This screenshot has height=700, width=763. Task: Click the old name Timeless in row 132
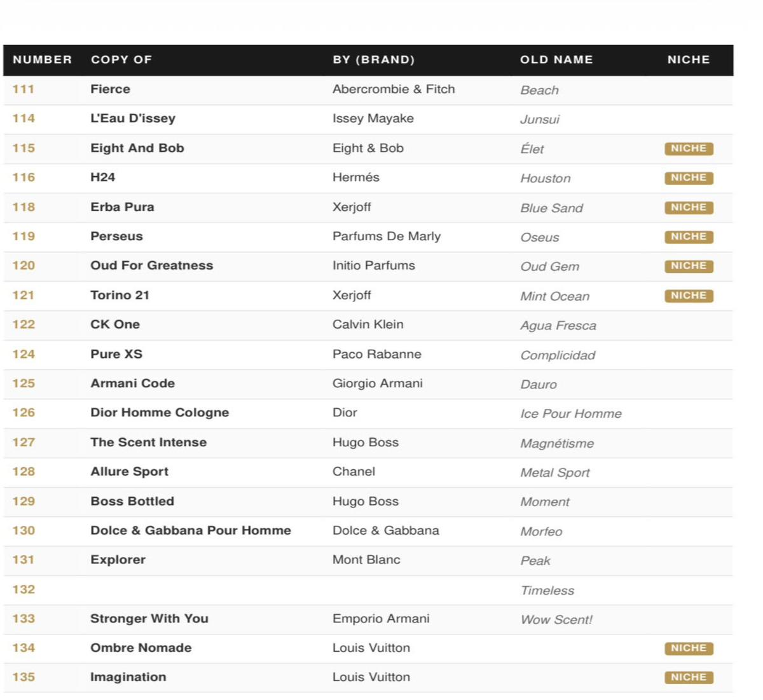547,591
